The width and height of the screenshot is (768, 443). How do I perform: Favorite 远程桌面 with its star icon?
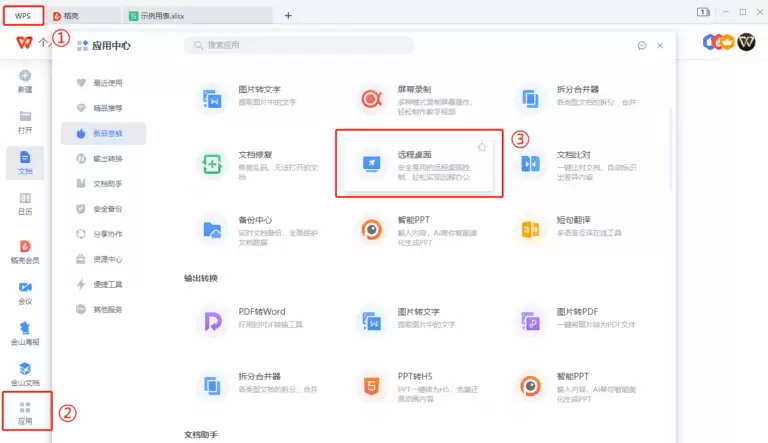(482, 147)
